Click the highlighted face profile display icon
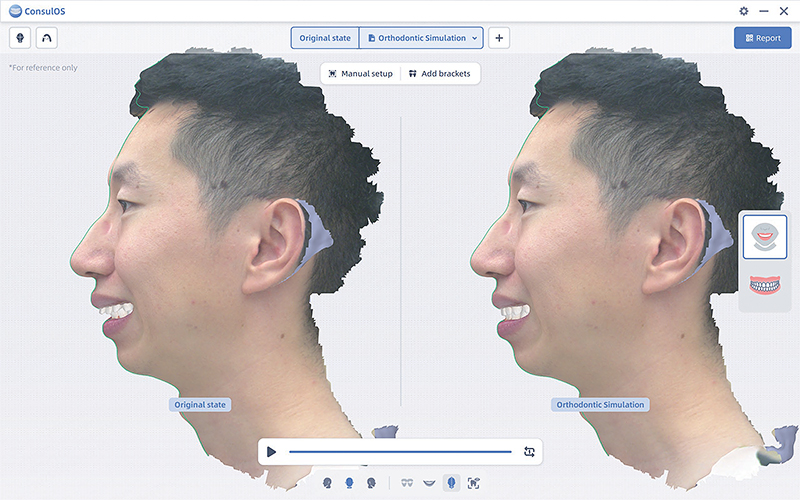The width and height of the screenshot is (800, 500). (452, 483)
